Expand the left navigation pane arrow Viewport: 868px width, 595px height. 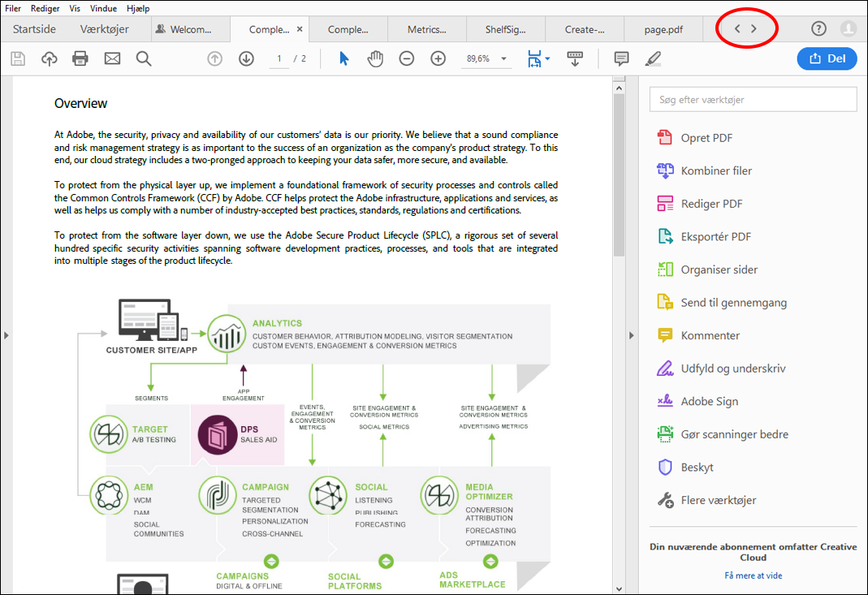tap(6, 335)
